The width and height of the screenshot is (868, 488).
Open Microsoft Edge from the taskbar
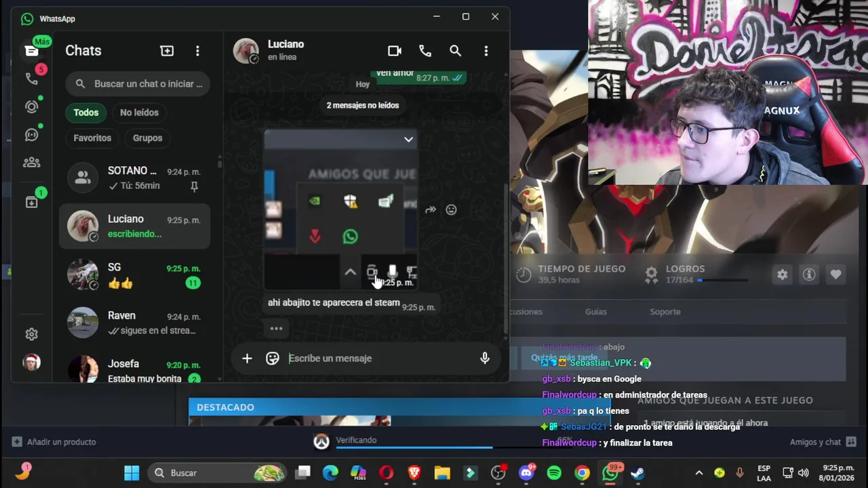[x=330, y=473]
